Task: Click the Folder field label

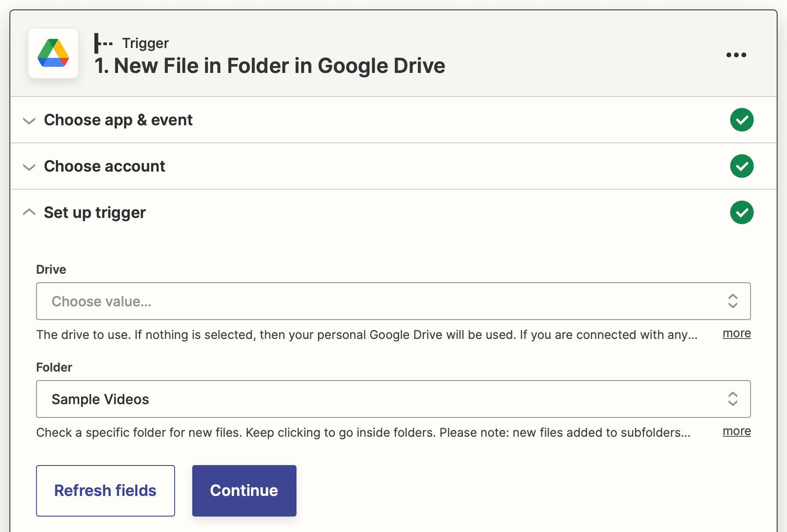Action: click(x=54, y=367)
